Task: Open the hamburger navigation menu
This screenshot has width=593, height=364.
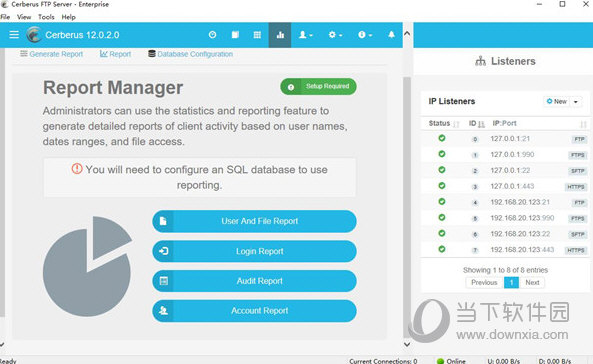Action: pyautogui.click(x=14, y=35)
